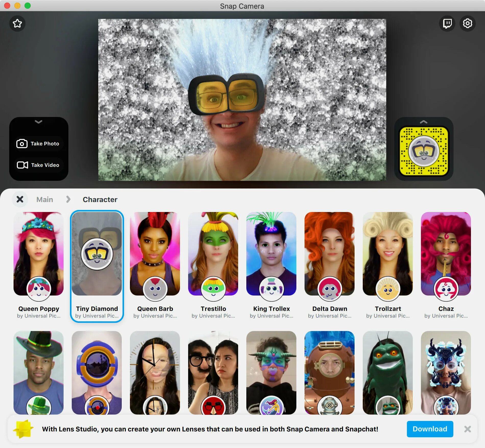Select the Chaz lens thumbnail
Image resolution: width=485 pixels, height=448 pixels.
click(446, 254)
